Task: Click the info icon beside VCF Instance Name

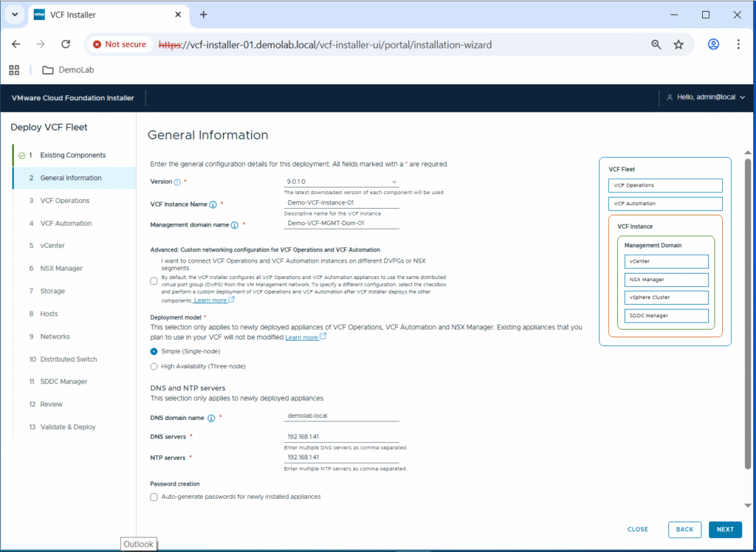Action: 213,204
